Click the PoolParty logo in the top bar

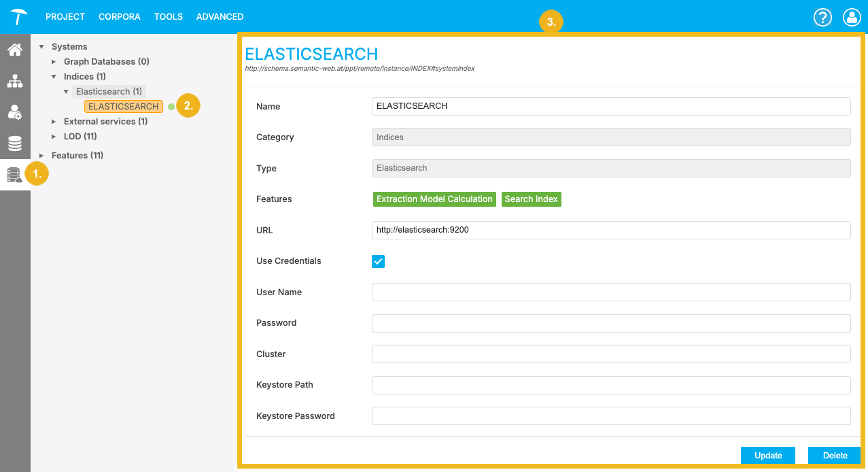pos(18,16)
